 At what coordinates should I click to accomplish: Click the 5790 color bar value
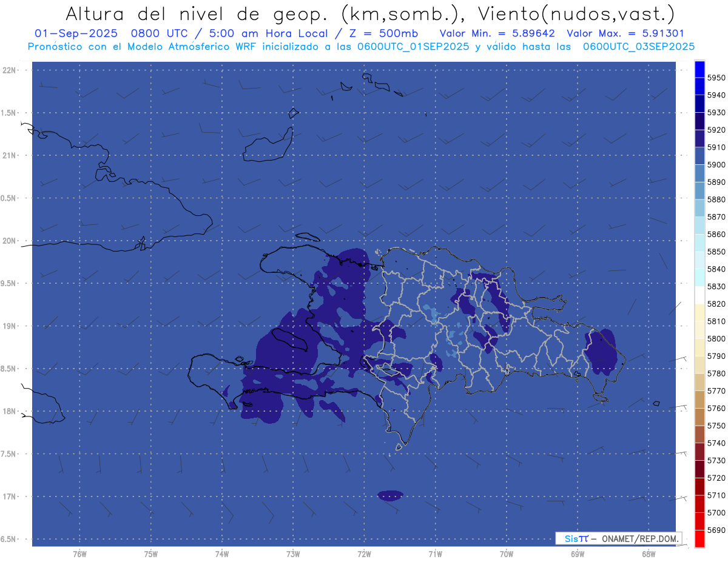(716, 356)
